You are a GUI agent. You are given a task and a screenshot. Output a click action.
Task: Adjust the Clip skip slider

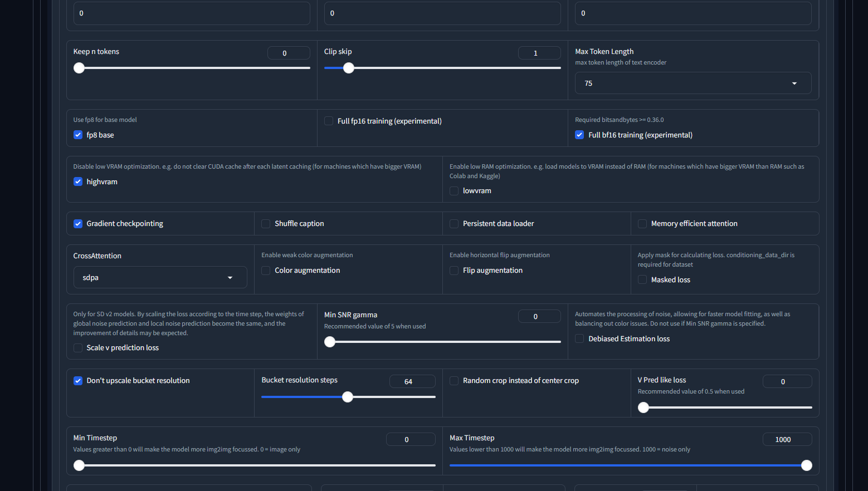pos(442,68)
